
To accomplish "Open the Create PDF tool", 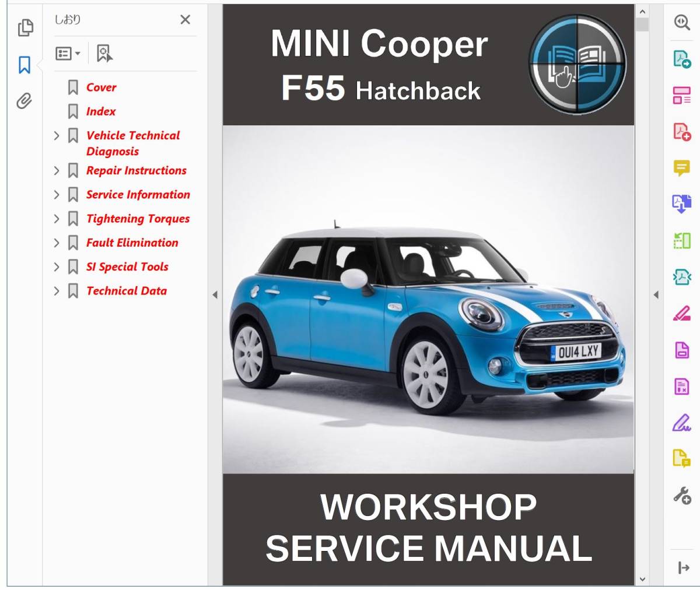I will 682,132.
